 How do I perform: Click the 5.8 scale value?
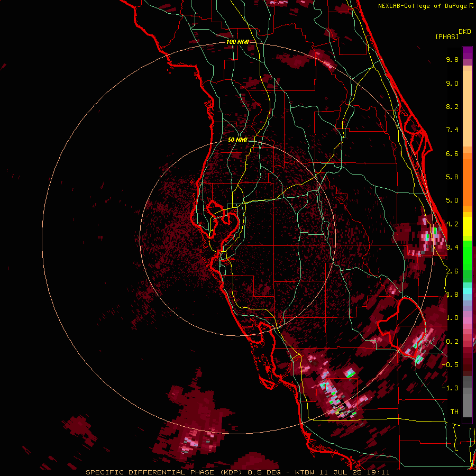tap(452, 177)
